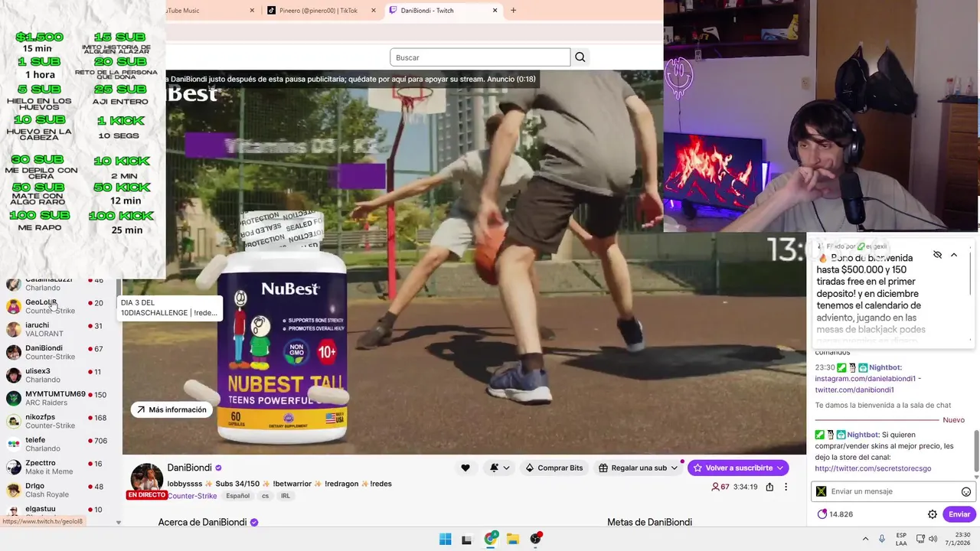Show hidden system tray icons

(x=865, y=539)
